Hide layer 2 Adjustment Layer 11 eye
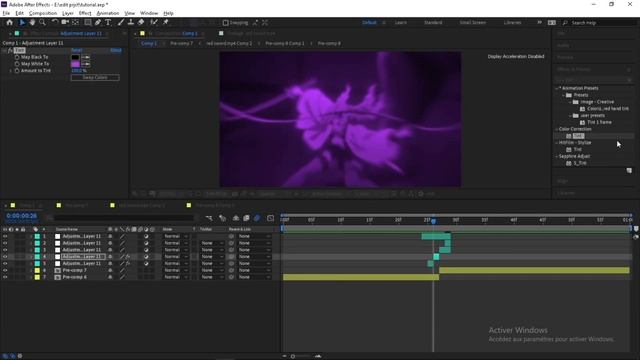 [5, 243]
